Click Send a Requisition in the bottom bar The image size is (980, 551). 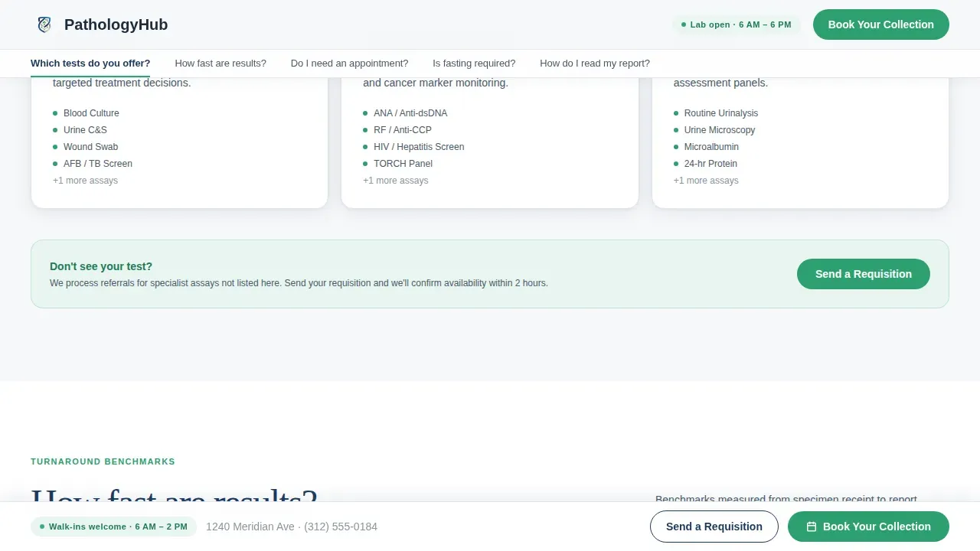714,527
